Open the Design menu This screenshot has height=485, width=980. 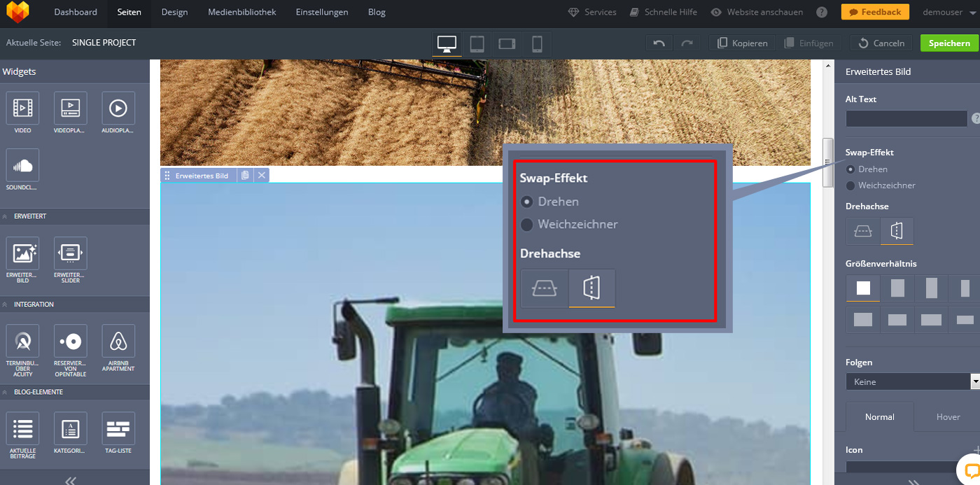coord(174,12)
